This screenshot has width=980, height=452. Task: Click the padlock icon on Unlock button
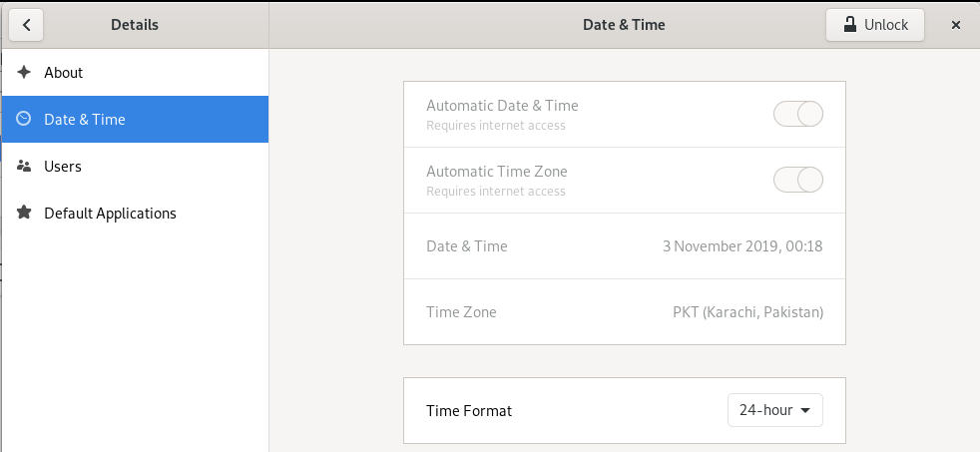click(x=850, y=25)
